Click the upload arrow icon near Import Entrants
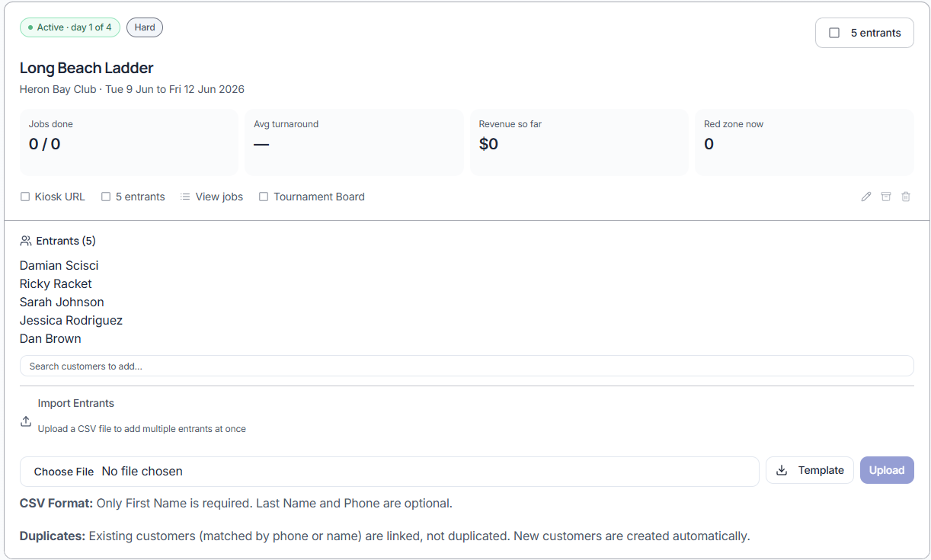 (26, 421)
